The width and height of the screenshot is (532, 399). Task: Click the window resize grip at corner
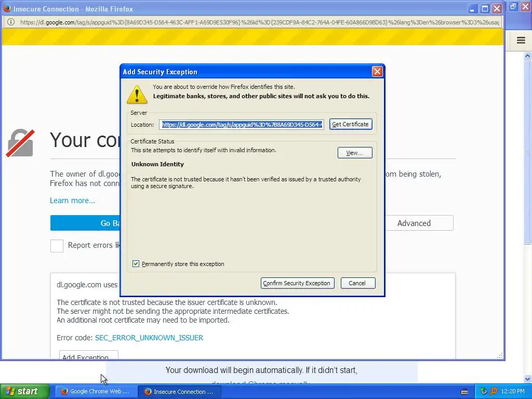500,355
